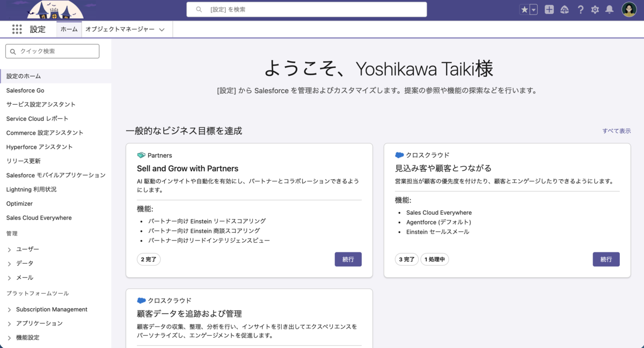Click the Partners handshake icon

tap(141, 155)
